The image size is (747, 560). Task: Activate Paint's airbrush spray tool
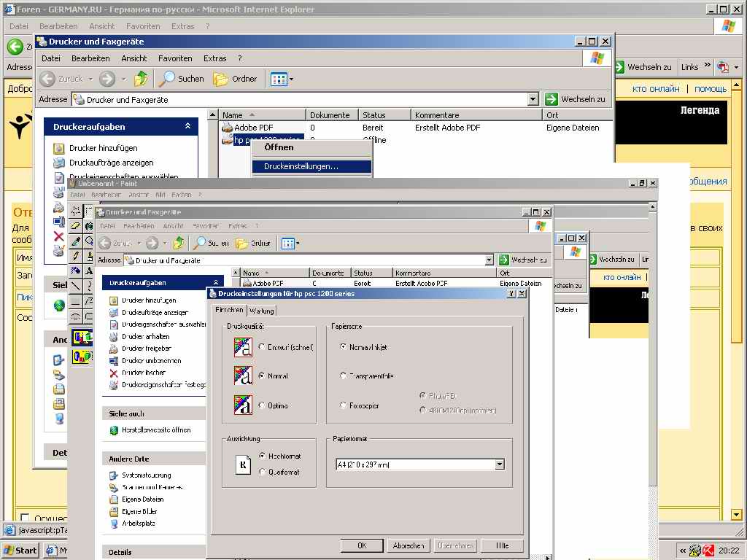click(x=76, y=271)
